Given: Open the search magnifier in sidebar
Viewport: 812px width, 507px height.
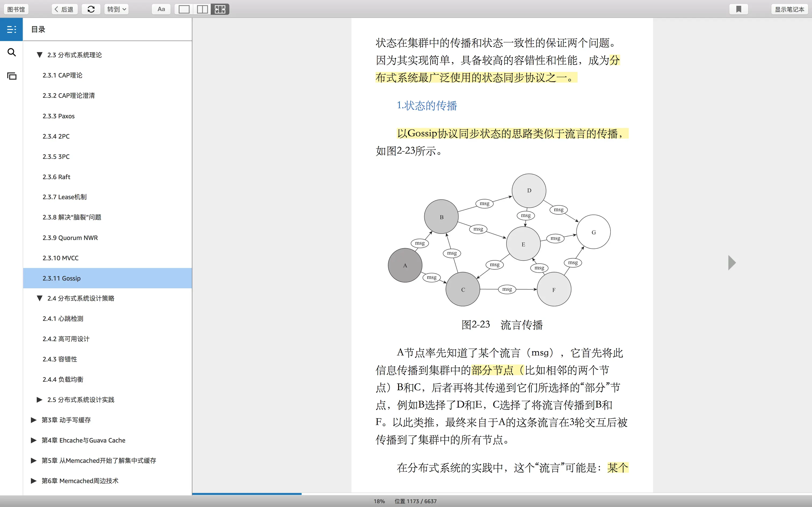Looking at the screenshot, I should click(11, 52).
